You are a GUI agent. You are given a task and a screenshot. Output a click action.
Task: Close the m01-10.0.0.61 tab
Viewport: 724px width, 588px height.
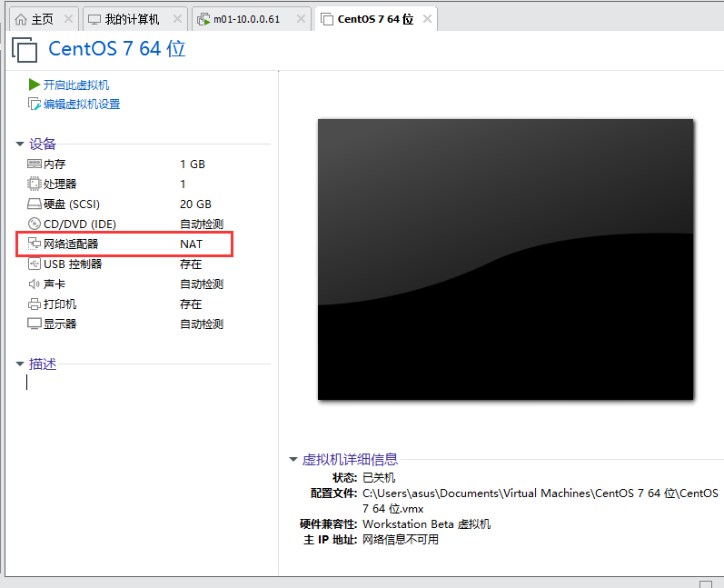(301, 19)
